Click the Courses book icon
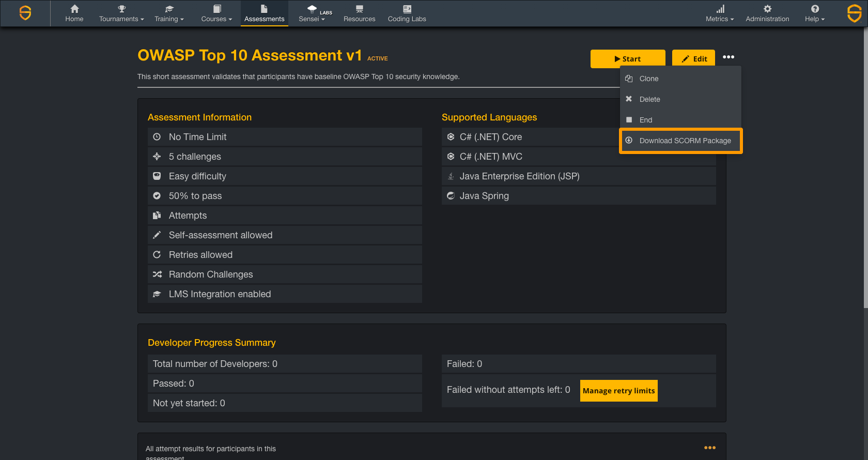The width and height of the screenshot is (868, 460). click(x=217, y=9)
